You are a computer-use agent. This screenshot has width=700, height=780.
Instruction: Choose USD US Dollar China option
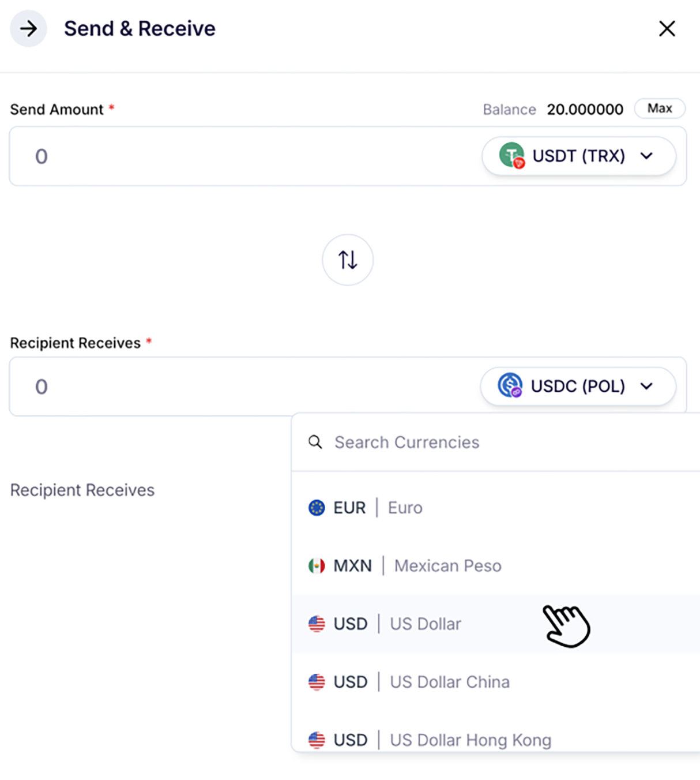click(x=496, y=682)
